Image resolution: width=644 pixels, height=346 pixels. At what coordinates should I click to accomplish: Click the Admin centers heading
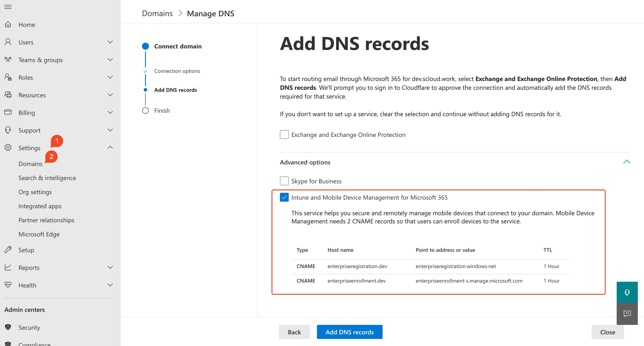[x=24, y=309]
